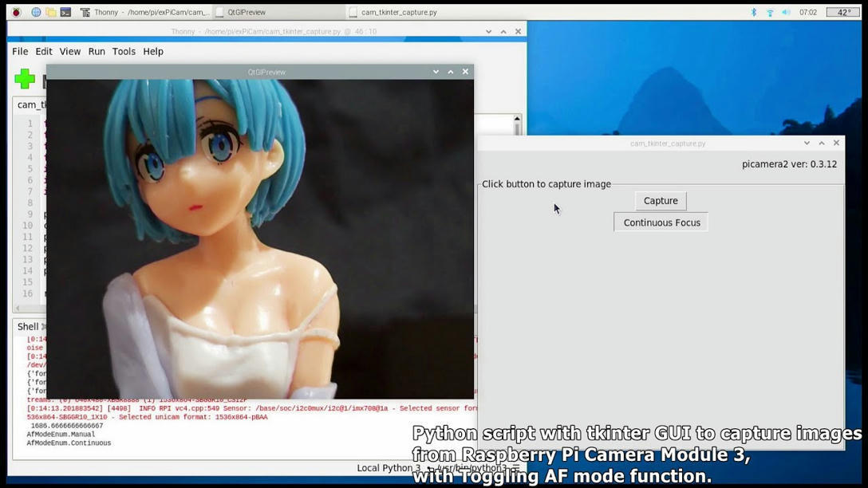
Task: Open the Raspberry Pi main menu
Action: [x=16, y=12]
